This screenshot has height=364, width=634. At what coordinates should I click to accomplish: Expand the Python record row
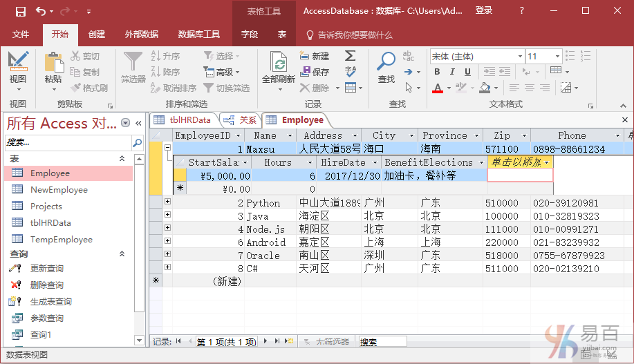167,203
